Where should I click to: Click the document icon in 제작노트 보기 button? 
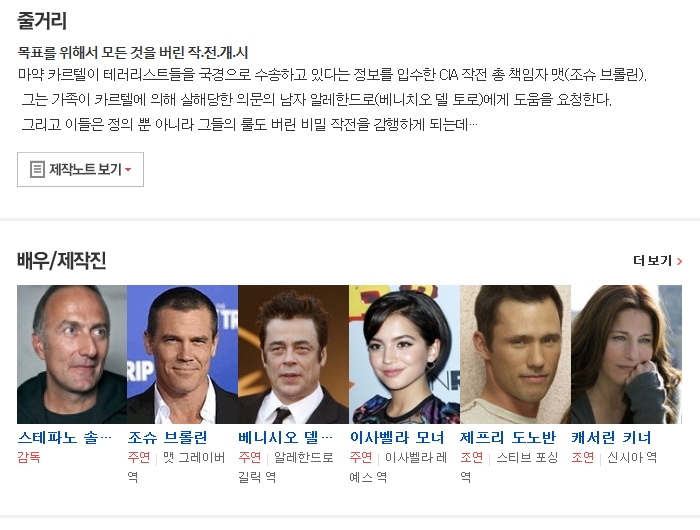coord(37,170)
